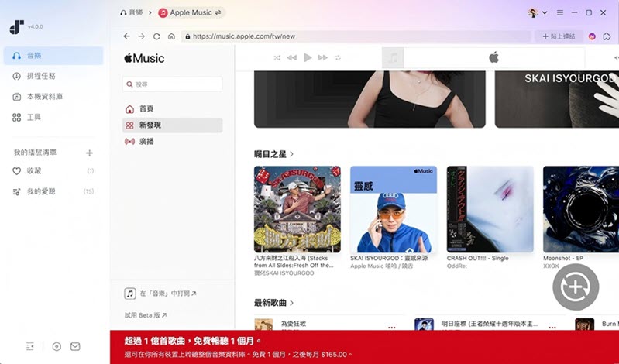
Task: Click the purple round icon beside paste link
Action: pos(592,36)
